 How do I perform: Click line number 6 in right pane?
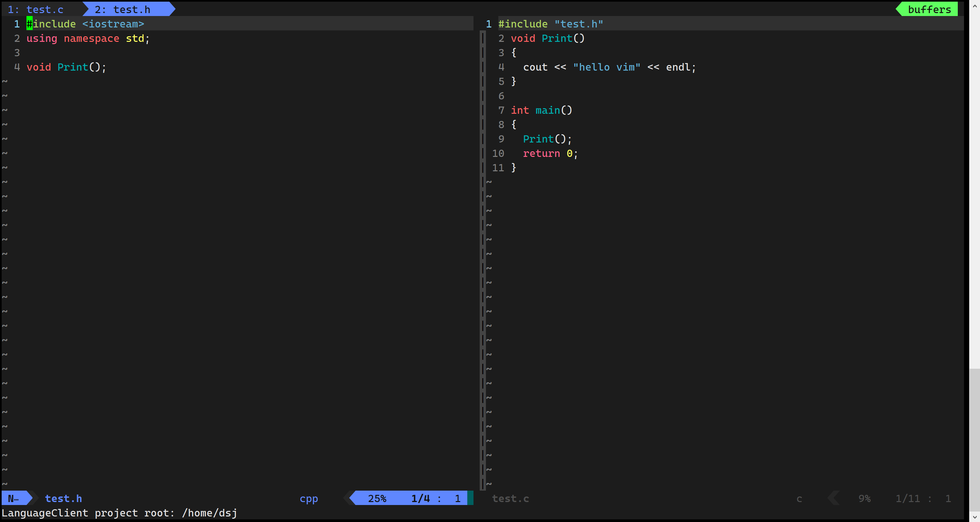coord(501,95)
